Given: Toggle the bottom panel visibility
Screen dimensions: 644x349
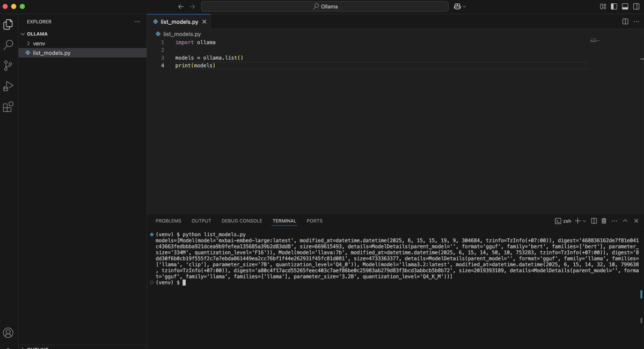Looking at the screenshot, I should (625, 6).
